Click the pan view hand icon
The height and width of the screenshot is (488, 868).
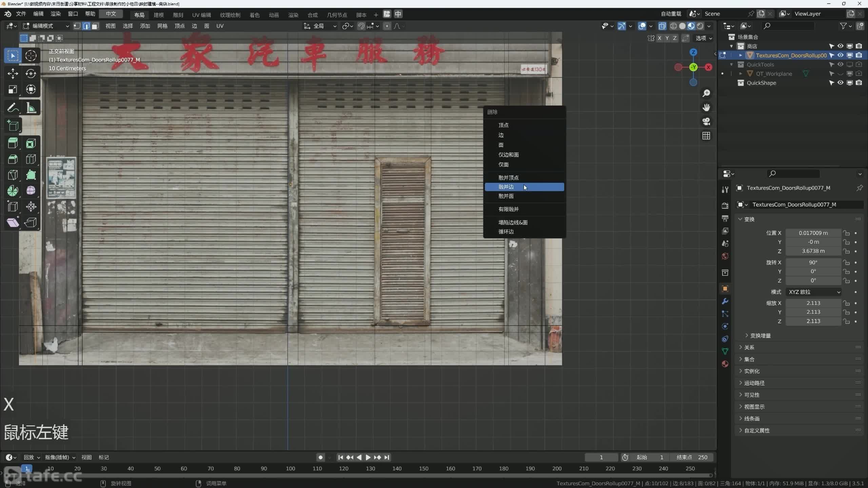click(706, 107)
